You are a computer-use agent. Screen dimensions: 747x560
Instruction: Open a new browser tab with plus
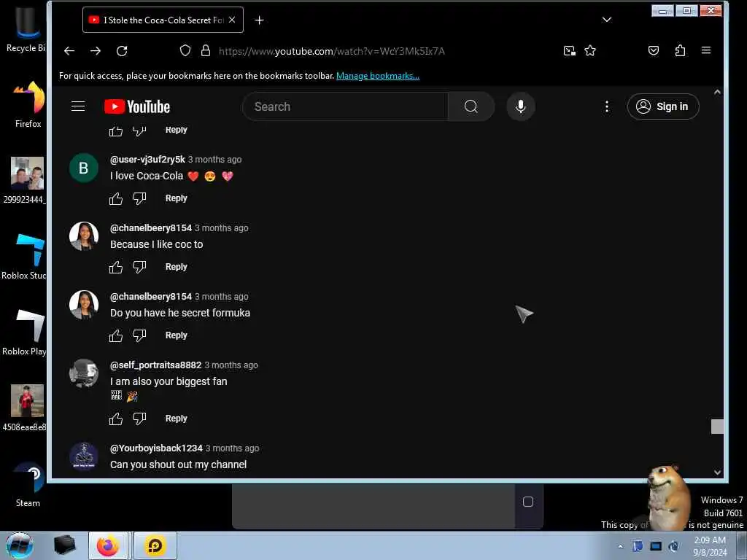click(x=259, y=20)
